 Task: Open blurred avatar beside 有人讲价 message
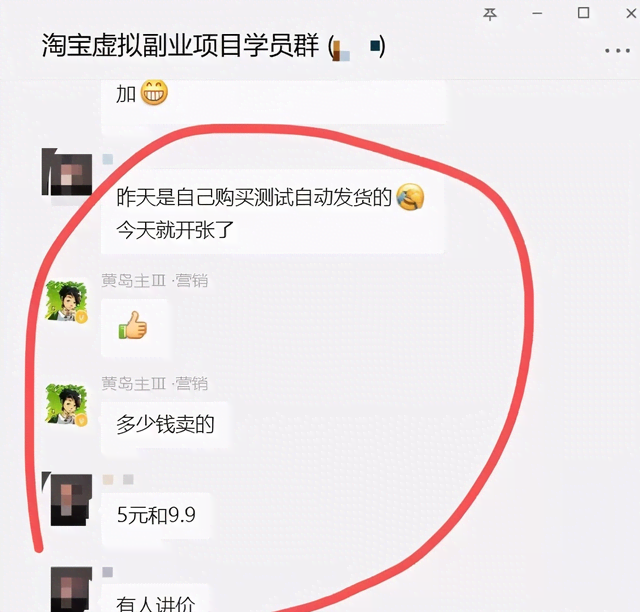click(70, 589)
